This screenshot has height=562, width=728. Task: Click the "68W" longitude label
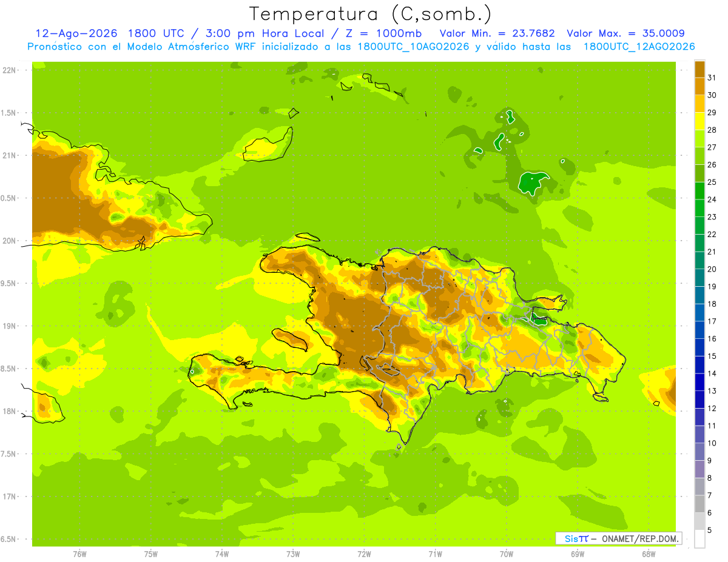[648, 554]
